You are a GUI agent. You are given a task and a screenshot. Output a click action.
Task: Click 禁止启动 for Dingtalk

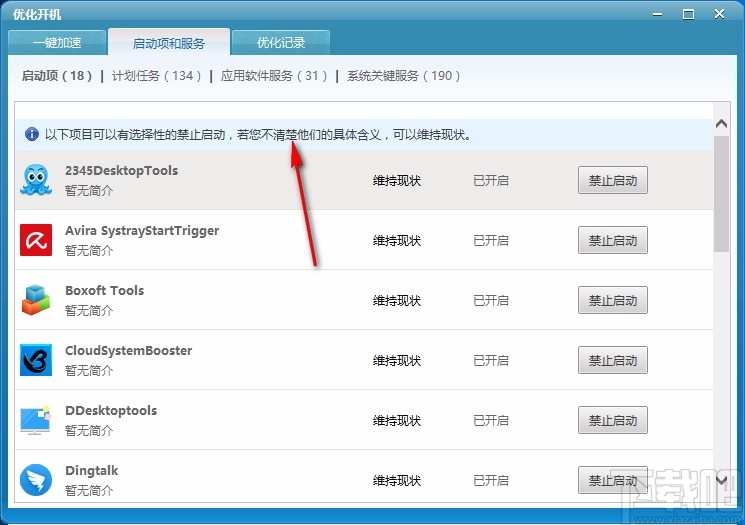point(612,480)
